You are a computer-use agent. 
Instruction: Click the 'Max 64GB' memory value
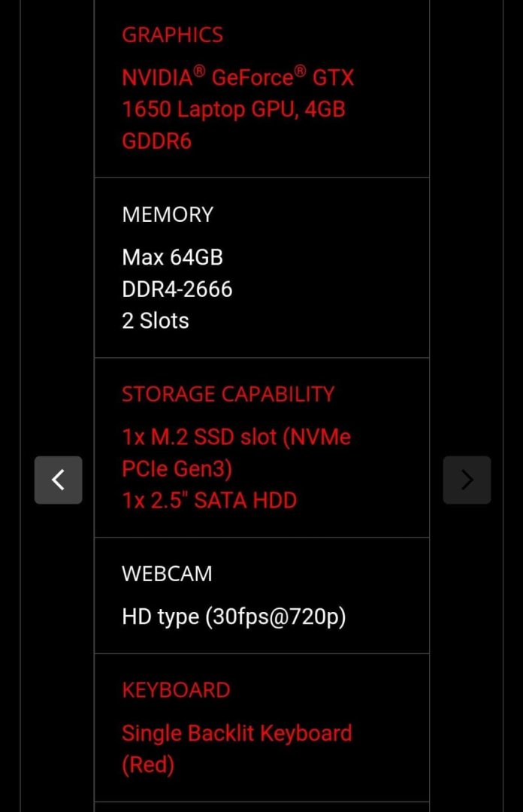(172, 257)
